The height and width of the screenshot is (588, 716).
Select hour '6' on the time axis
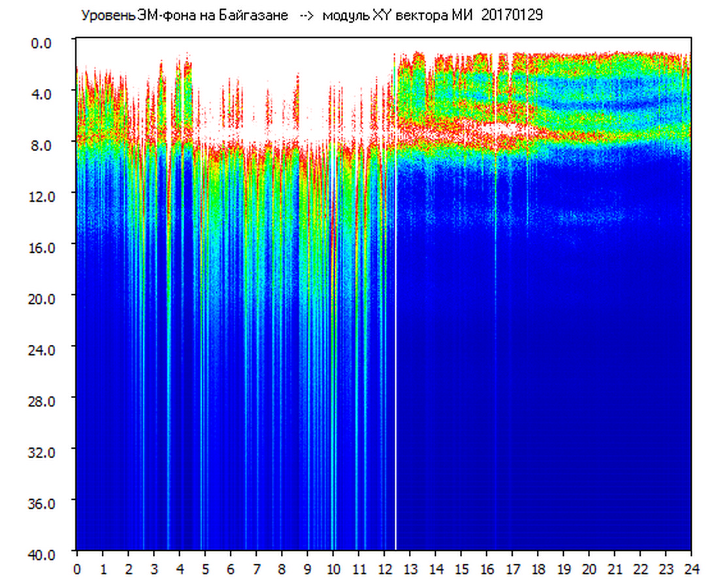click(231, 569)
